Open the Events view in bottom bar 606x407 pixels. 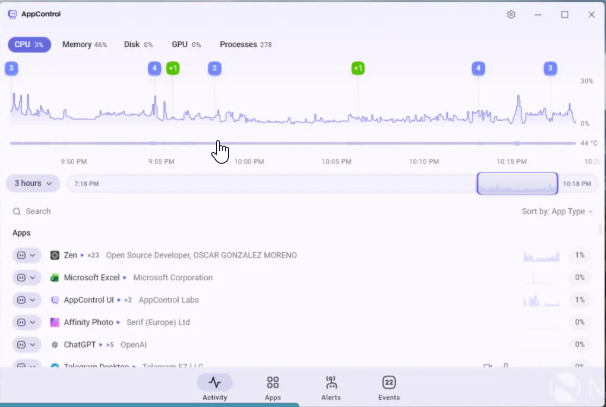(389, 387)
